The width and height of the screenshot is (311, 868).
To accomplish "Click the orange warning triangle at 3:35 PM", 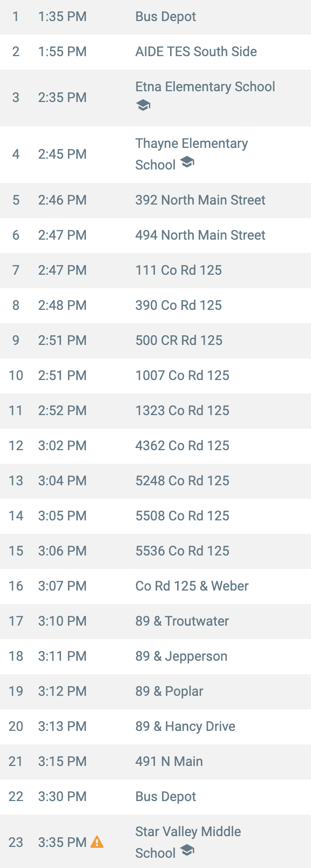I will click(97, 842).
